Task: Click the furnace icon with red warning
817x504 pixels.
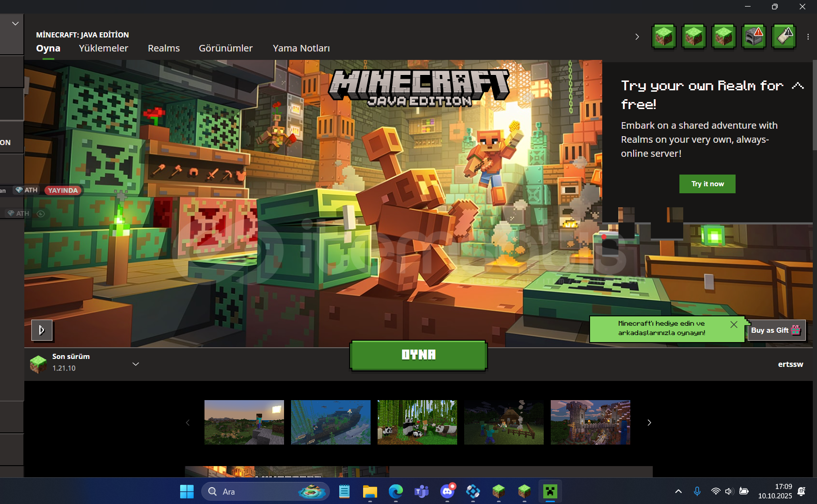Action: (x=753, y=37)
